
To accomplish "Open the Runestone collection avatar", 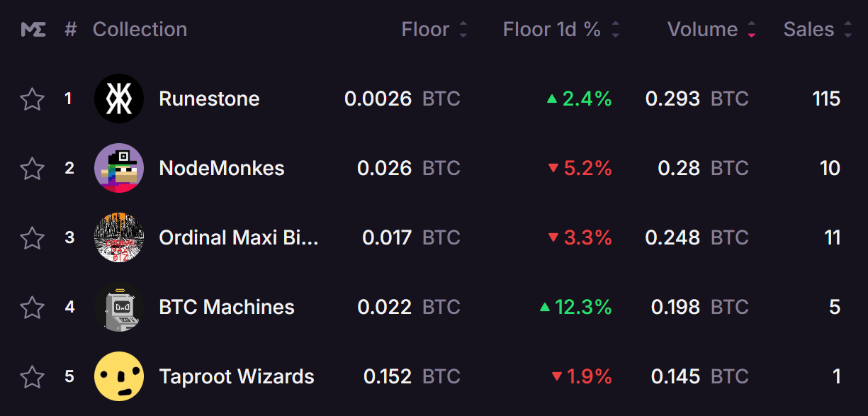I will point(119,99).
